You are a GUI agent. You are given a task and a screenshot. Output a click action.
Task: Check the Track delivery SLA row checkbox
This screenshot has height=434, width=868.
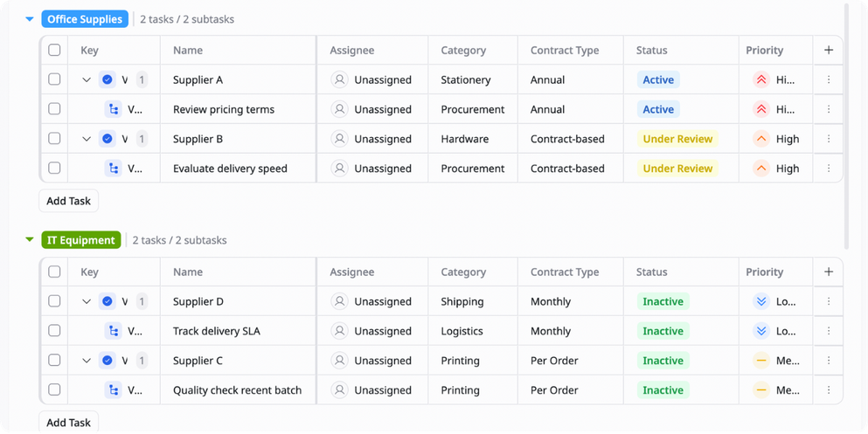(x=54, y=331)
